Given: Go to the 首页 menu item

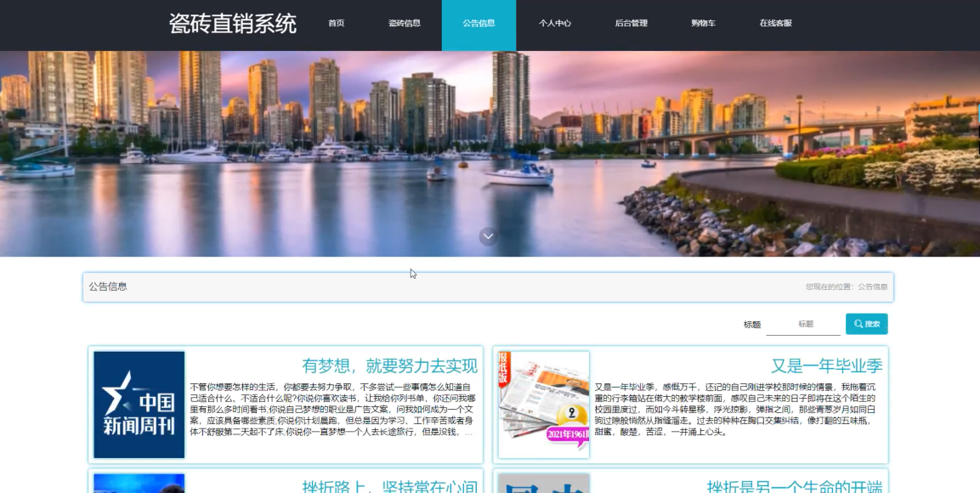Looking at the screenshot, I should click(337, 23).
